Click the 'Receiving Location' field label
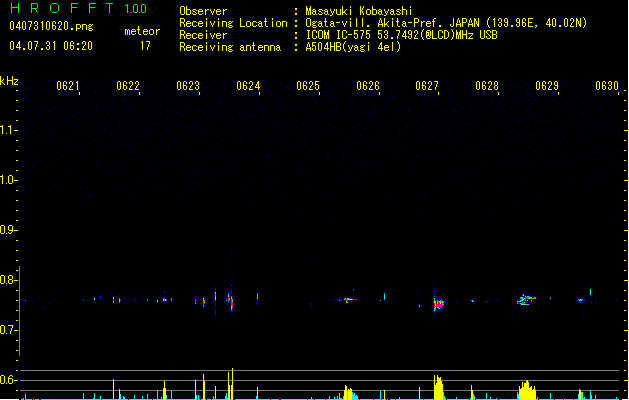The width and height of the screenshot is (629, 400). 233,23
